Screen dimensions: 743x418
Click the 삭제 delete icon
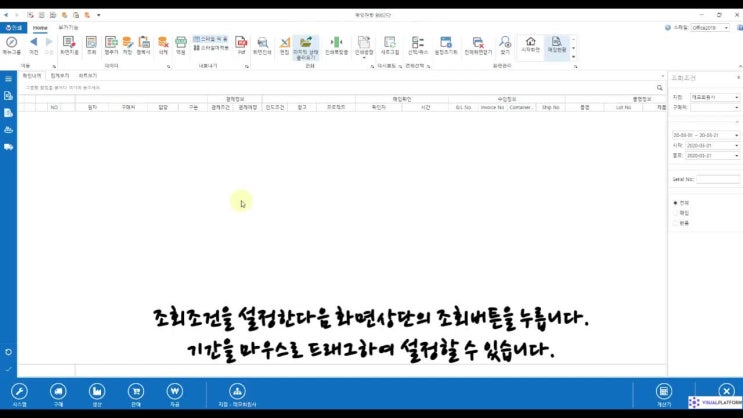pos(163,45)
